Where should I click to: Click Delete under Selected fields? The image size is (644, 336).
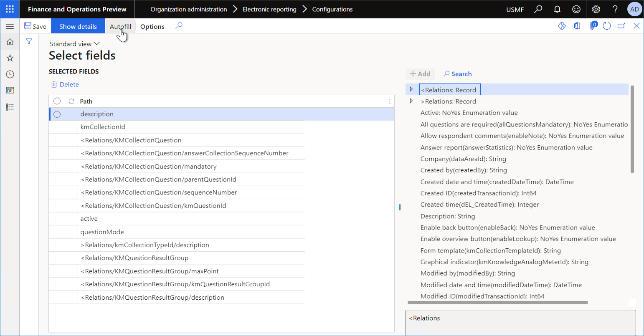click(x=65, y=84)
